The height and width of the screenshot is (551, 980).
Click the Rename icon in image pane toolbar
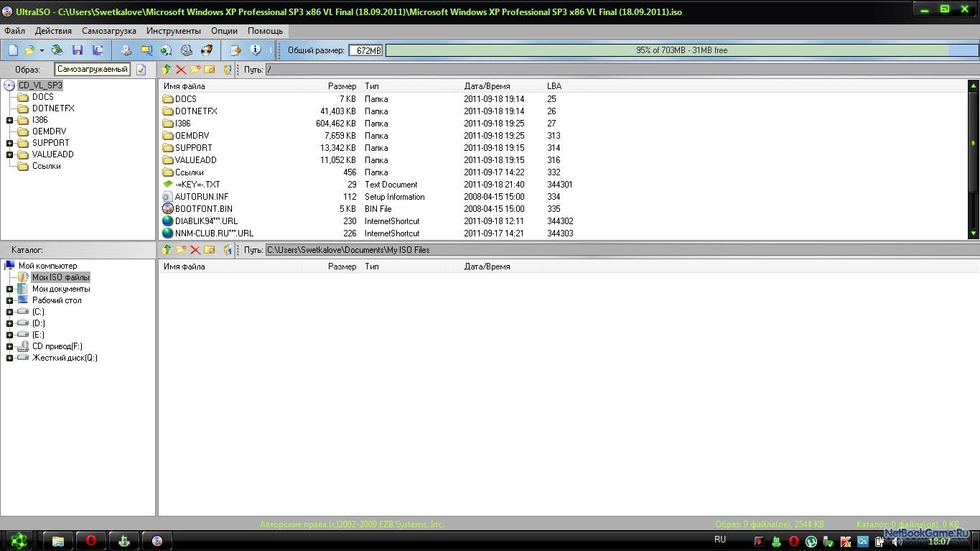[210, 70]
